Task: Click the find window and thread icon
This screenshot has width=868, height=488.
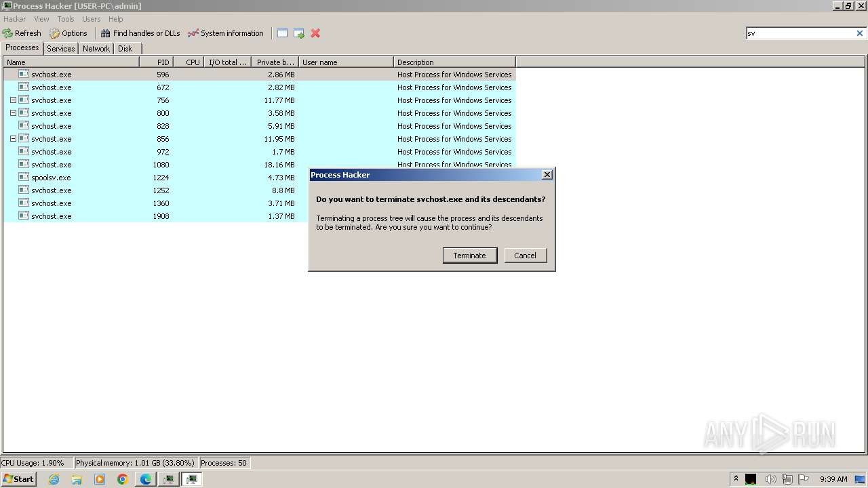Action: coord(299,33)
